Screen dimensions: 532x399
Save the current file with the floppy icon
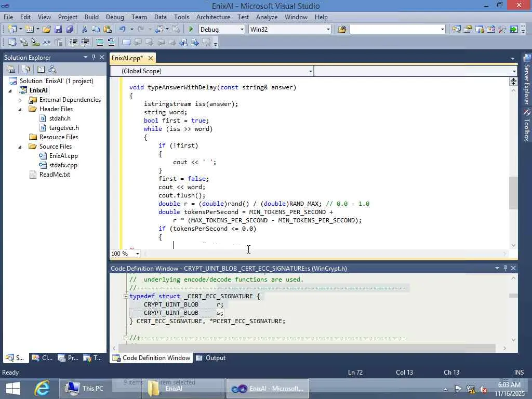tap(58, 30)
